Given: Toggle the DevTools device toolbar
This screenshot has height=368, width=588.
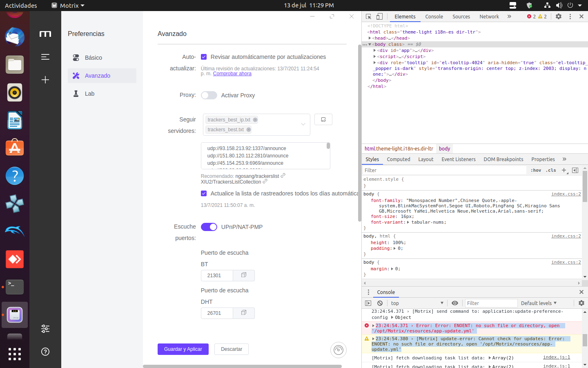Looking at the screenshot, I should (x=379, y=16).
